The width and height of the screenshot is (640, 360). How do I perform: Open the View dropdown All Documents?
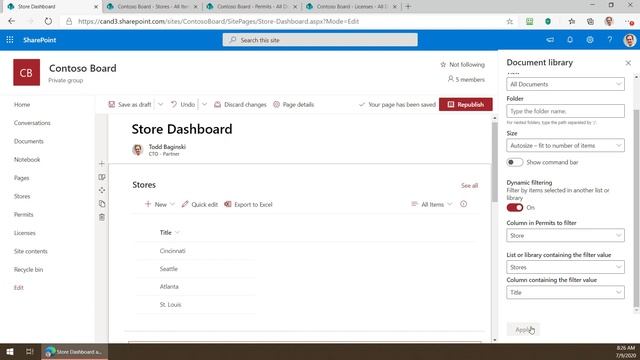(x=565, y=84)
